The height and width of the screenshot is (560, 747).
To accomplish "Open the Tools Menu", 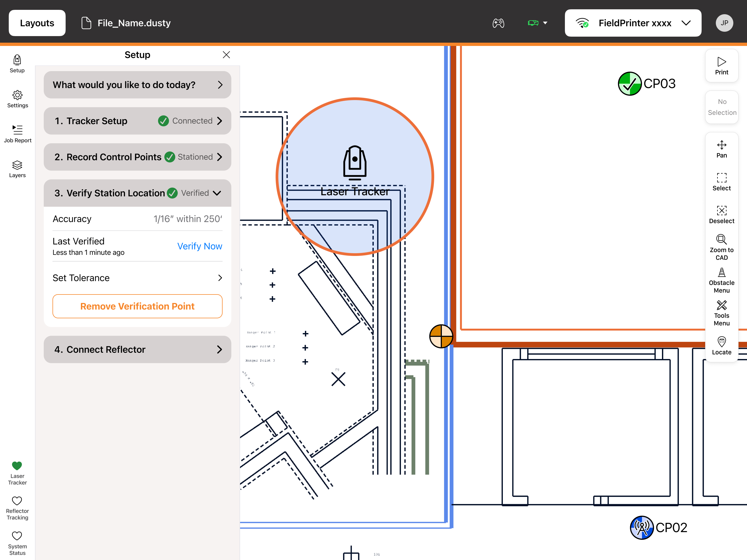I will (721, 313).
